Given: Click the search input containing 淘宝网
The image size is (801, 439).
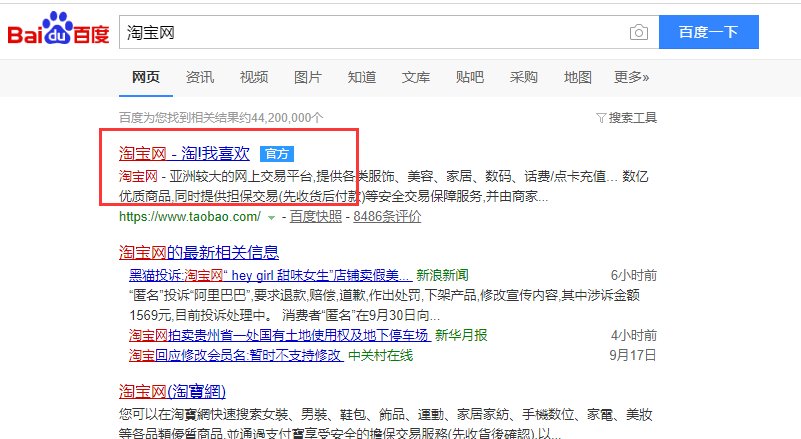Looking at the screenshot, I should 389,32.
